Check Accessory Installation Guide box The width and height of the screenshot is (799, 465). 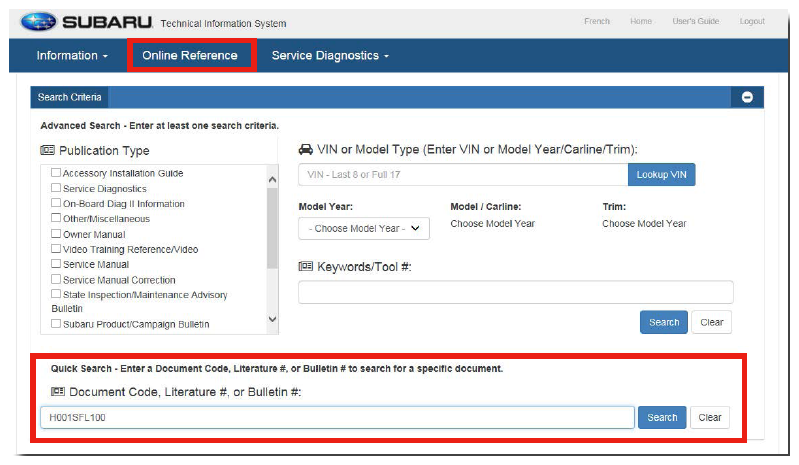pyautogui.click(x=56, y=173)
